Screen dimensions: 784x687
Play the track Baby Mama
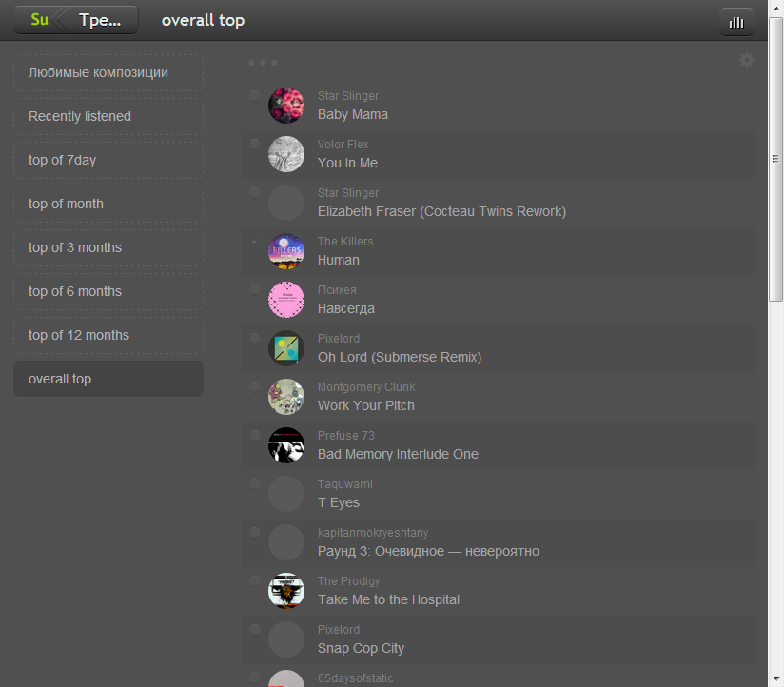tap(352, 114)
